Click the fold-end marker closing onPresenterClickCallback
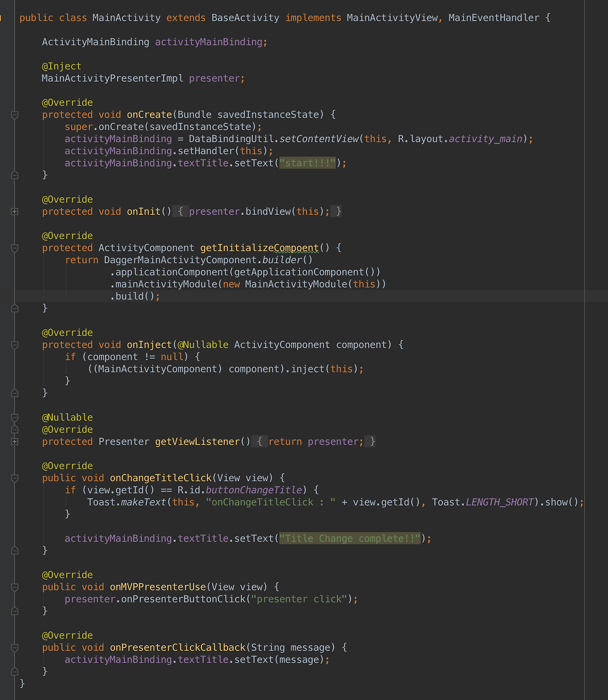 click(x=15, y=671)
